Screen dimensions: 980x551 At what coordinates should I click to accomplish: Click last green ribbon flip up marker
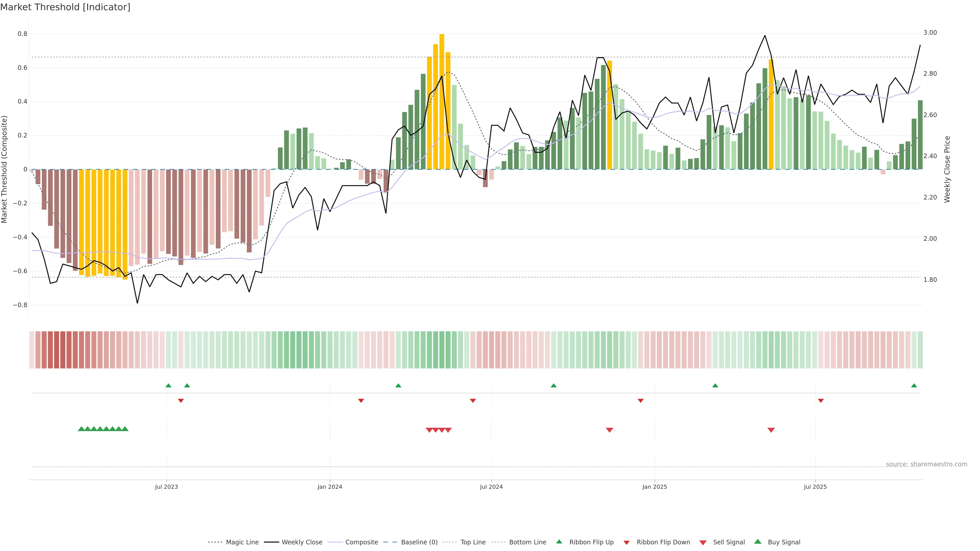click(914, 386)
